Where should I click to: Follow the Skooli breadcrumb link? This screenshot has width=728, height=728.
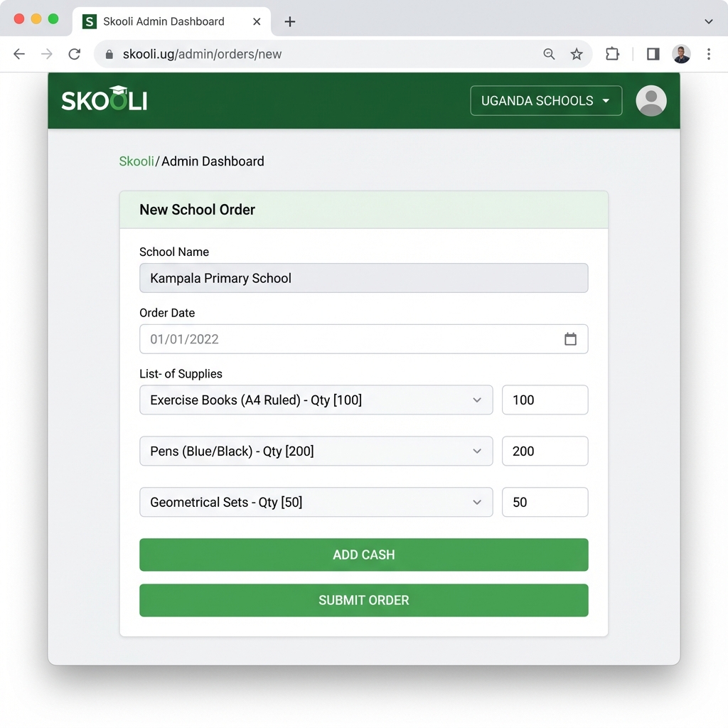136,161
